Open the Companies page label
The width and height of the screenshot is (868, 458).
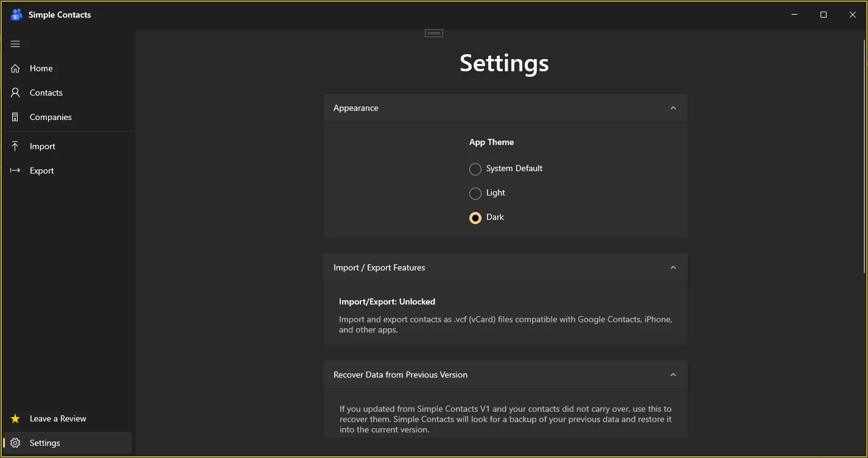click(x=51, y=117)
